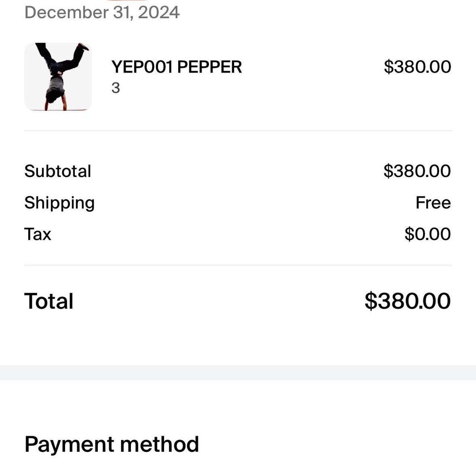This screenshot has width=476, height=476.
Task: Click the Subtotal label
Action: pos(58,171)
